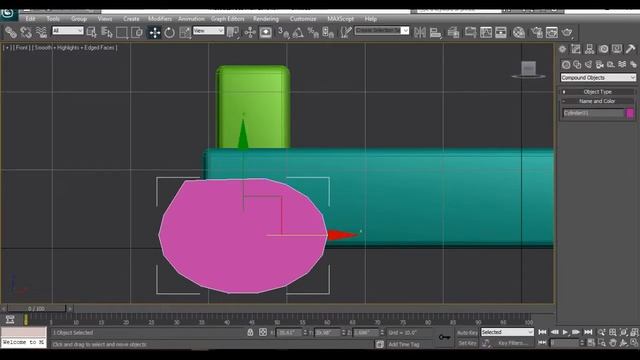640x360 pixels.
Task: Open the Group menu
Action: tap(79, 19)
